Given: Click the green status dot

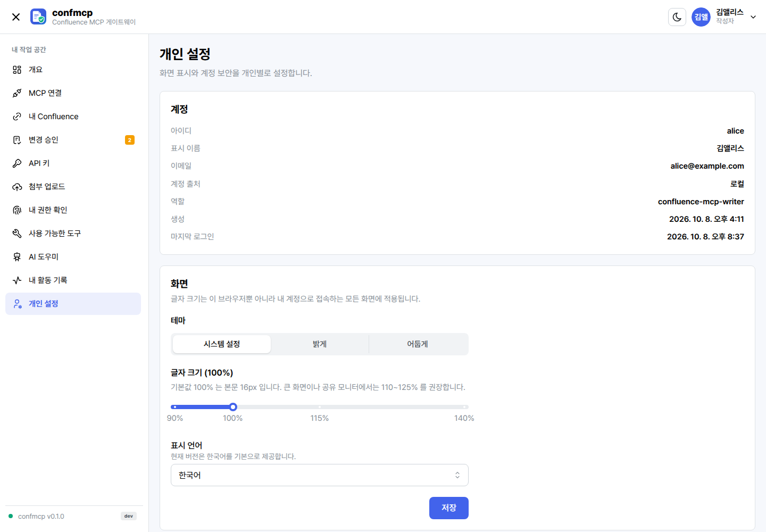Looking at the screenshot, I should click(11, 516).
